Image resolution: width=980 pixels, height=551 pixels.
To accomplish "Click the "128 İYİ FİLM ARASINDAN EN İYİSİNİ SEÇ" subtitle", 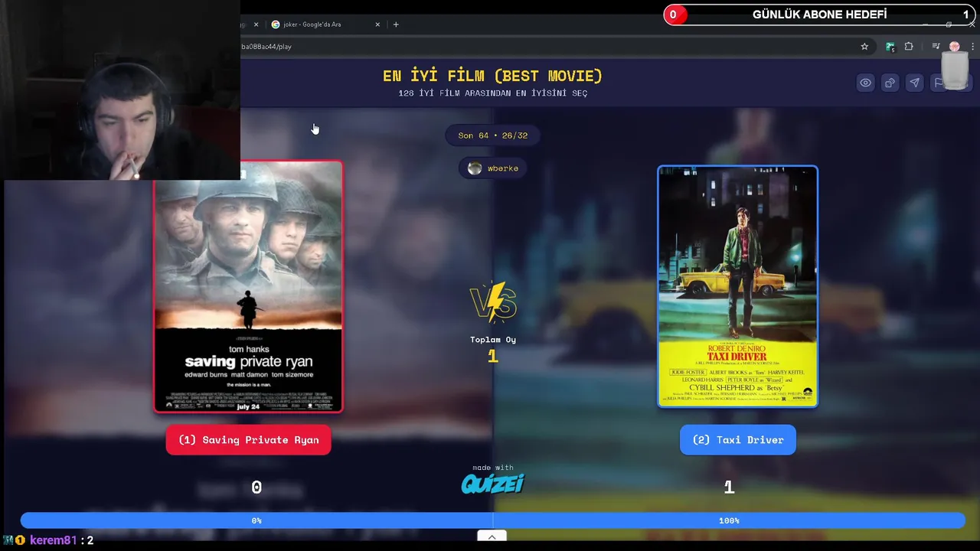I will coord(492,93).
